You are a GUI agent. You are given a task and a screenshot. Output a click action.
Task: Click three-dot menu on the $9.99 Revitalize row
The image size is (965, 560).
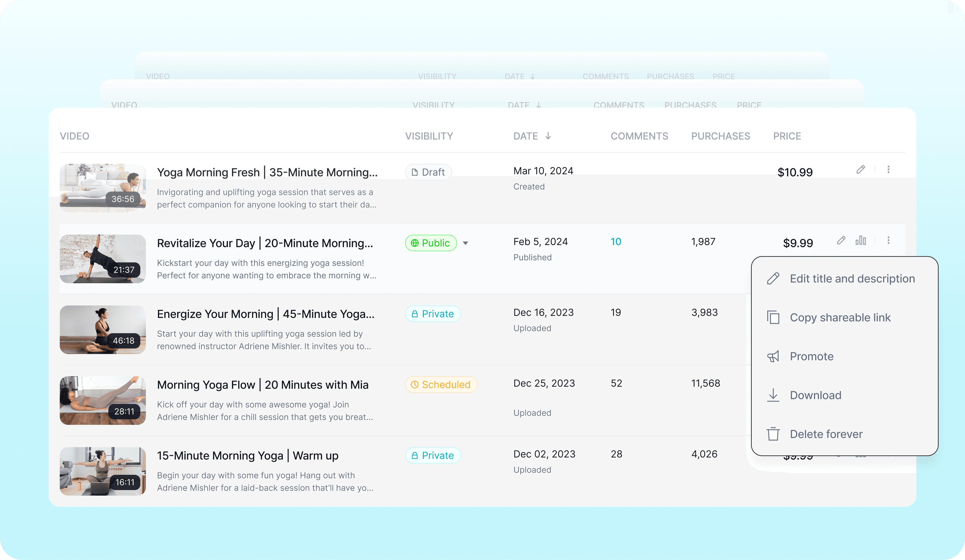click(888, 240)
